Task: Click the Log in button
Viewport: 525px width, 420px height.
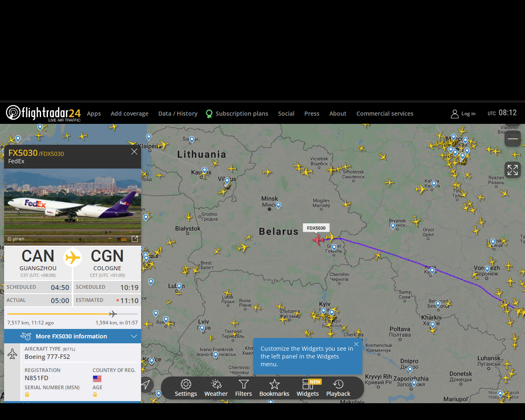Action: (x=463, y=114)
